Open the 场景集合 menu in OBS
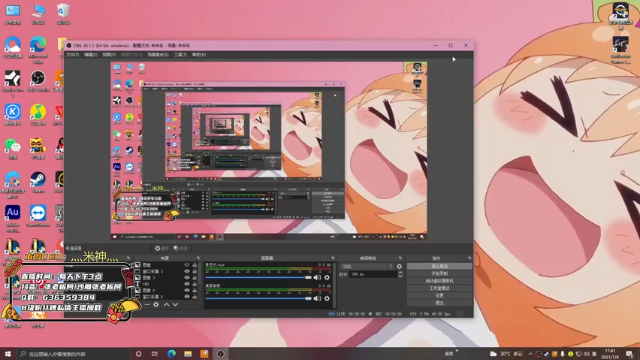640x360 pixels. coord(158,54)
